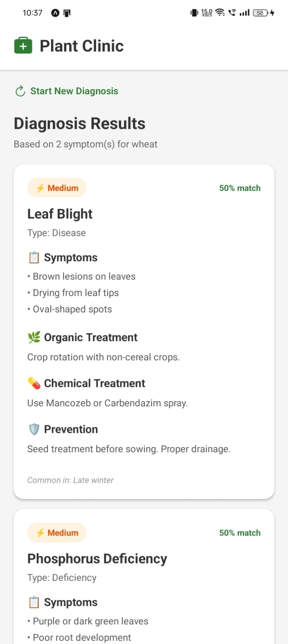
Task: Open the Leaf Blight diagnosis card
Action: tap(144, 330)
